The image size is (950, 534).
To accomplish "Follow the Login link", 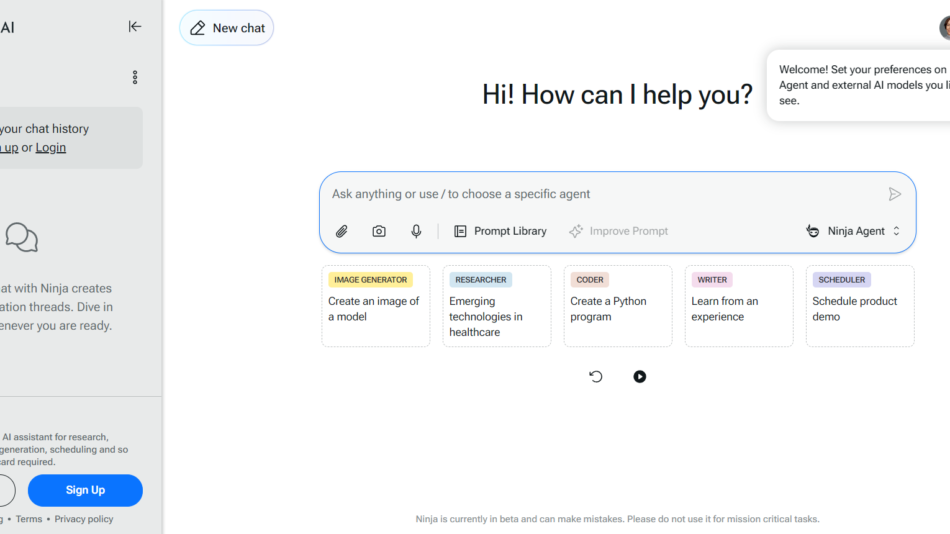I will 51,147.
